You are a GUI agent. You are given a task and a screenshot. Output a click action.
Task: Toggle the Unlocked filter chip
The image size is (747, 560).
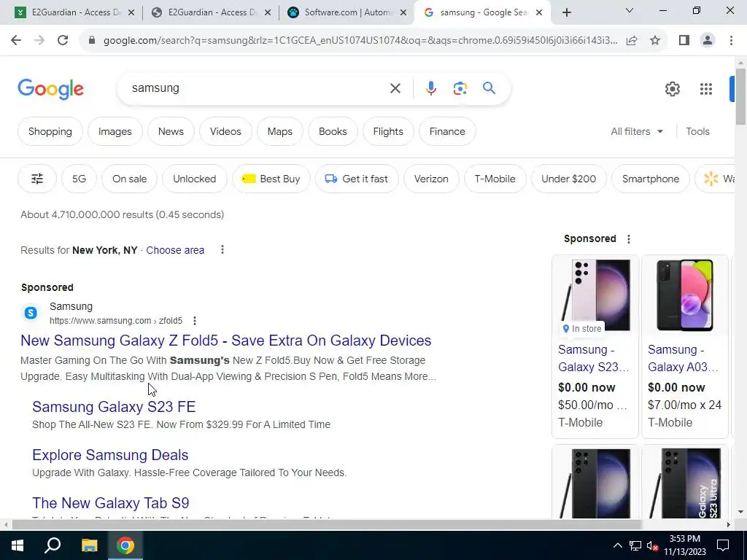pyautogui.click(x=194, y=179)
